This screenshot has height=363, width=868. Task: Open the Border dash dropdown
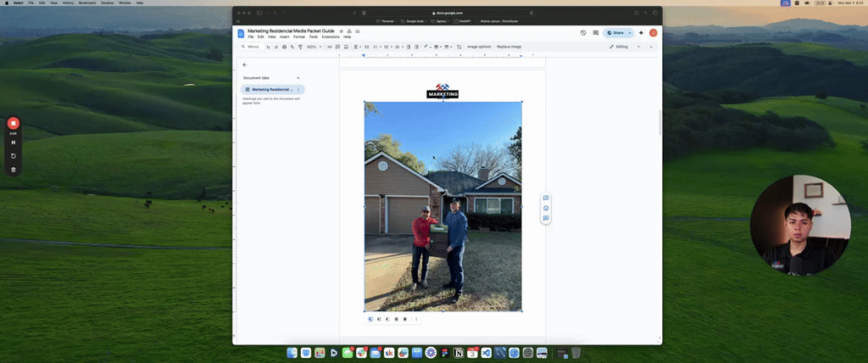(x=448, y=47)
